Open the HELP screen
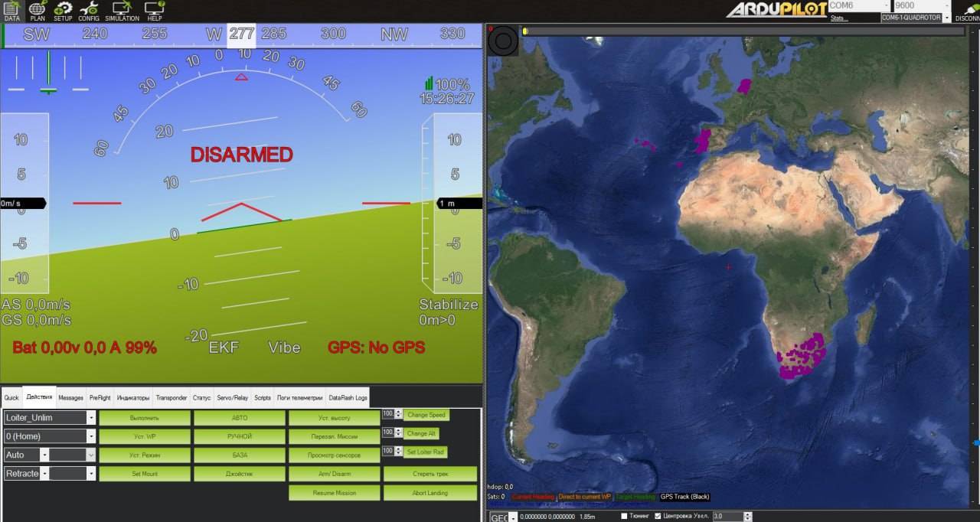The width and height of the screenshot is (980, 522). pyautogui.click(x=155, y=11)
